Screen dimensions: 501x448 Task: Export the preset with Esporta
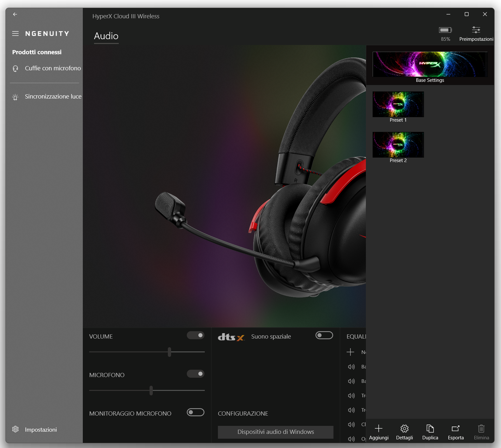click(456, 432)
